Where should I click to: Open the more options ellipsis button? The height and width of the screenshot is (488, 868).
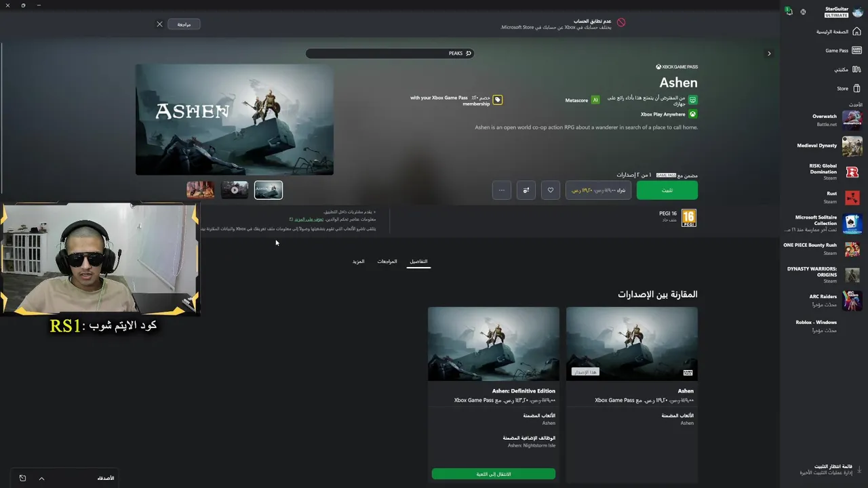pos(502,190)
